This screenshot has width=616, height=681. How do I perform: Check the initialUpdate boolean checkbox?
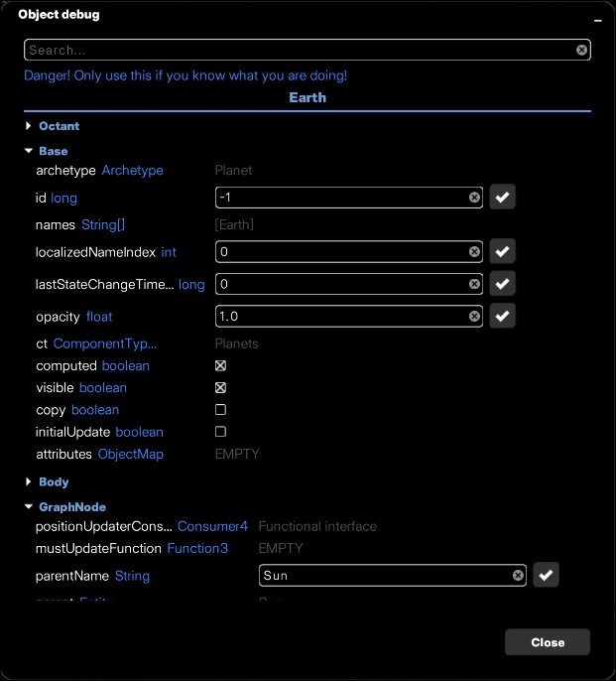220,432
